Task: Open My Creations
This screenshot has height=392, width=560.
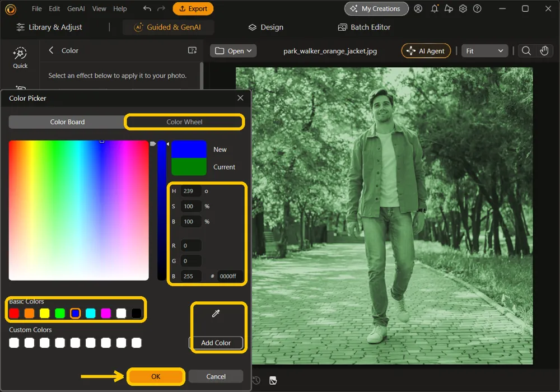Action: [x=376, y=8]
